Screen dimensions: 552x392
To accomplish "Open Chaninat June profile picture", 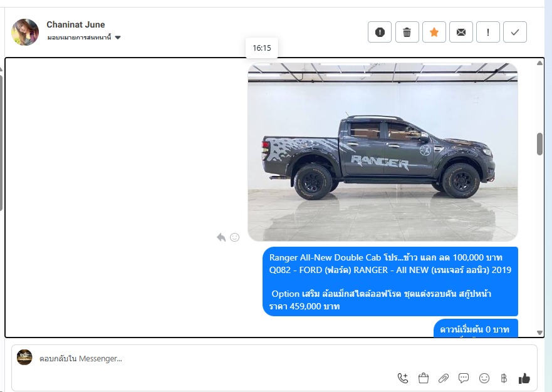I will pyautogui.click(x=25, y=32).
